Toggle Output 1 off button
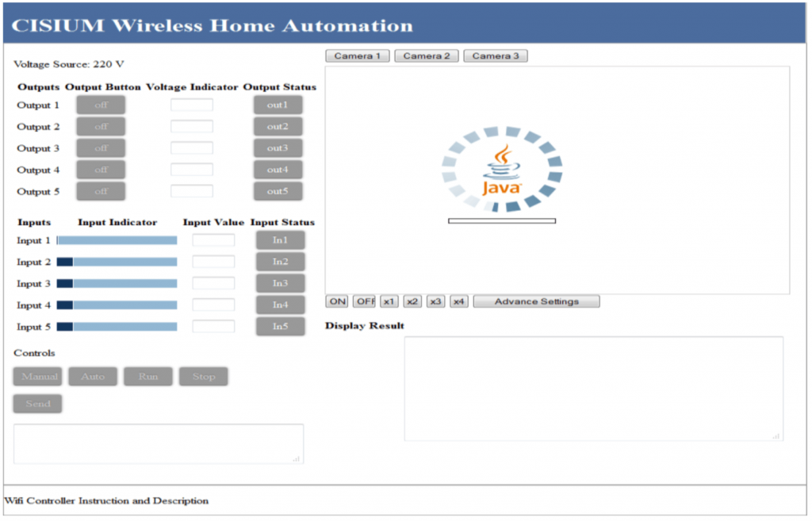Viewport: 812px width, 521px height. tap(101, 105)
